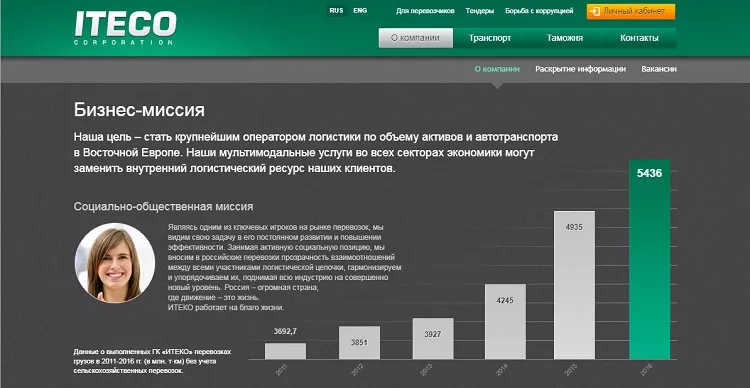This screenshot has height=388, width=750.
Task: Open the Таможня menu tab
Action: pyautogui.click(x=565, y=38)
